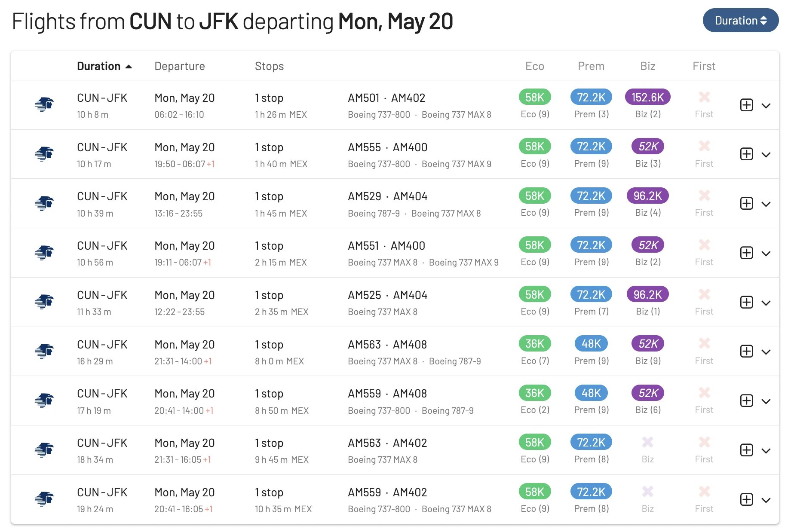Click the plus icon on the 19 h 24 m flight
The height and width of the screenshot is (532, 791).
(747, 499)
